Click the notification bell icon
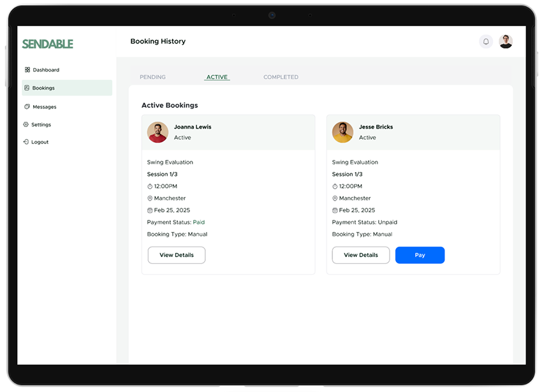This screenshot has height=392, width=542. tap(486, 41)
